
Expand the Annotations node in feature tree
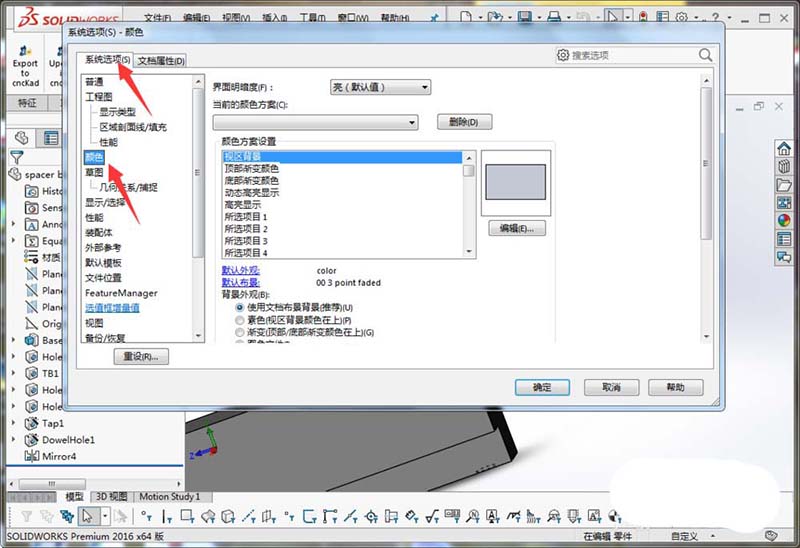point(14,224)
